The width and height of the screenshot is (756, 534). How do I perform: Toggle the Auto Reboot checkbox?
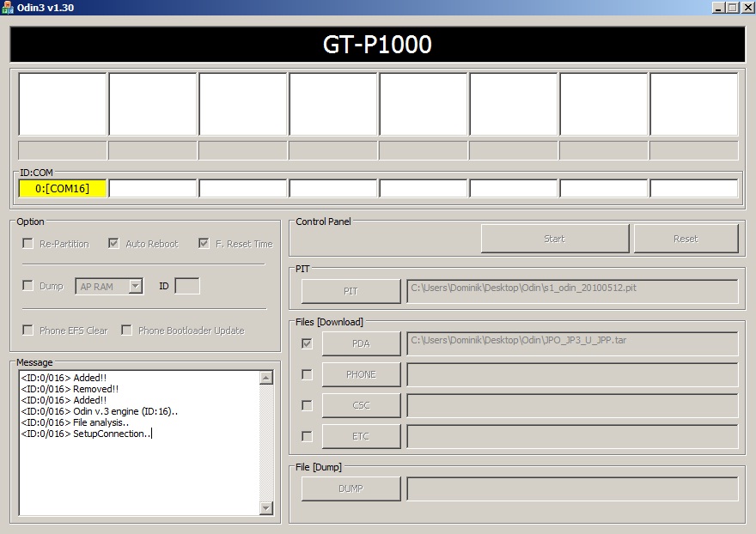(x=113, y=243)
